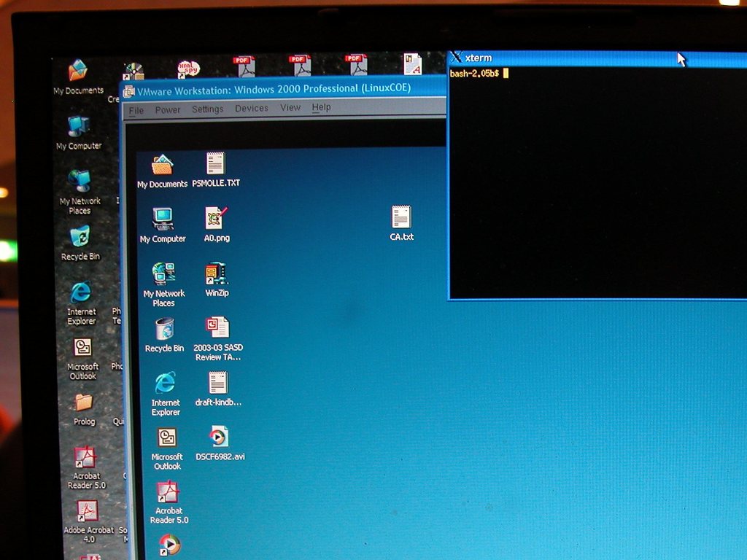This screenshot has height=560, width=747.
Task: Select Recycle Bin icon inside the VM desktop
Action: click(164, 330)
